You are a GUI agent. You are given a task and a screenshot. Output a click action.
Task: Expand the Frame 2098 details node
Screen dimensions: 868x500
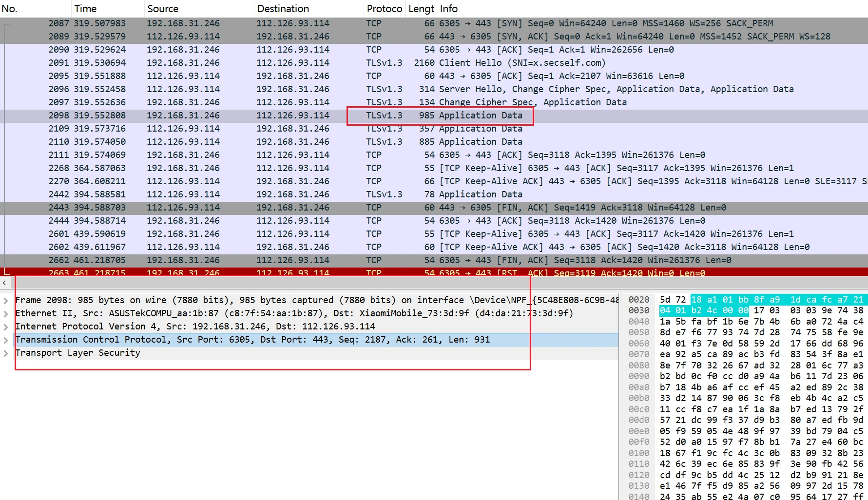(x=6, y=300)
